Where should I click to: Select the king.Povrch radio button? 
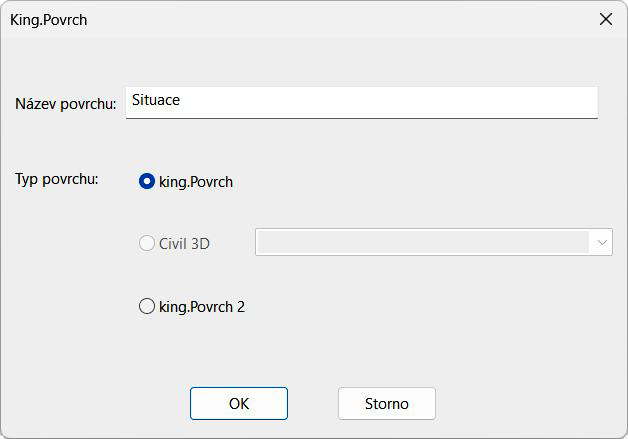(x=147, y=182)
